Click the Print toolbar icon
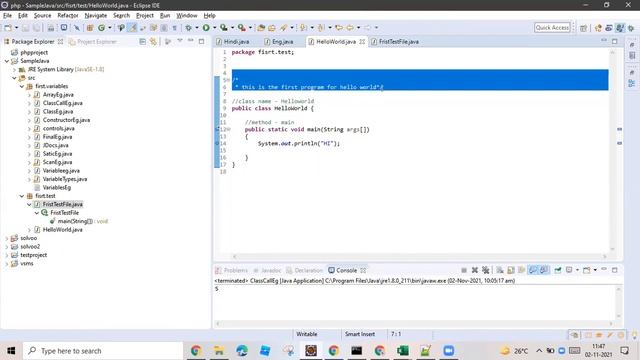Viewport: 640px width, 360px height. (x=51, y=28)
